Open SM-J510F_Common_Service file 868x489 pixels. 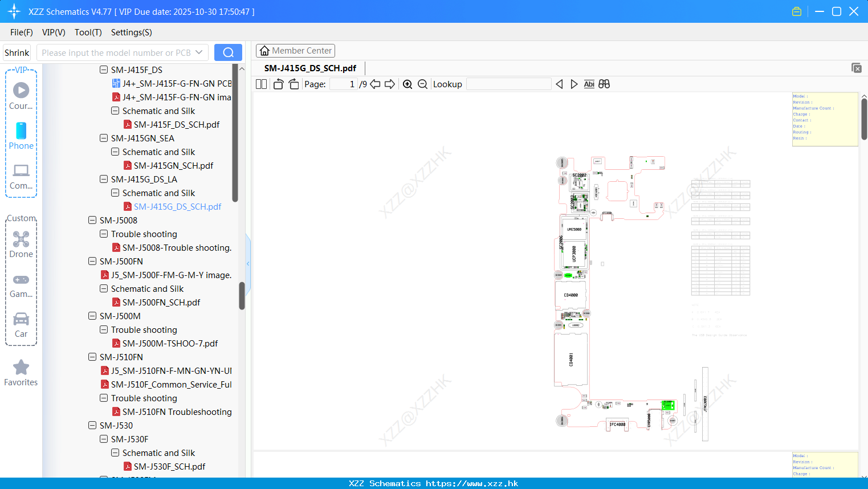pos(166,384)
